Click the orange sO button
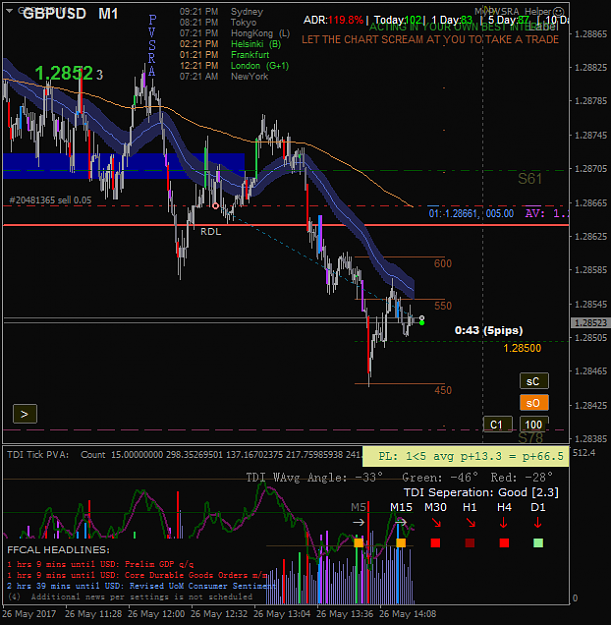Image resolution: width=611 pixels, height=625 pixels. [x=534, y=403]
